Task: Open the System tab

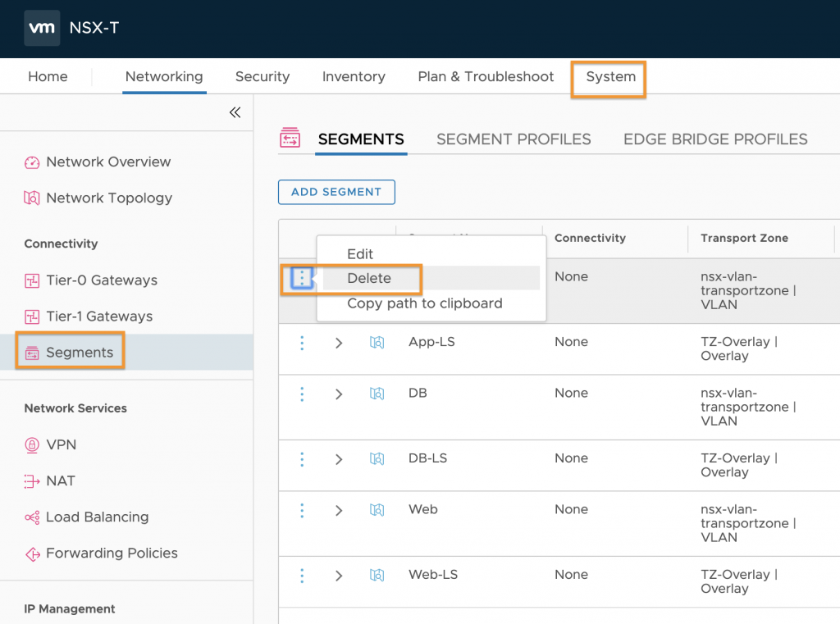Action: tap(610, 76)
